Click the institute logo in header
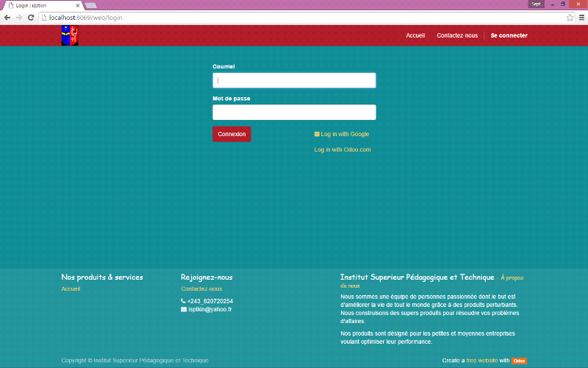This screenshot has width=588, height=368. point(70,35)
